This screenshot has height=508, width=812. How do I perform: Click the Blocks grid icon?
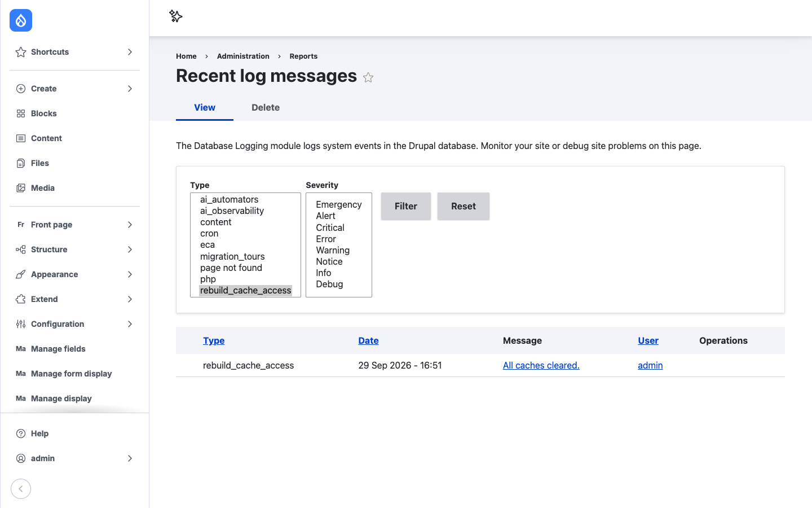pyautogui.click(x=21, y=113)
